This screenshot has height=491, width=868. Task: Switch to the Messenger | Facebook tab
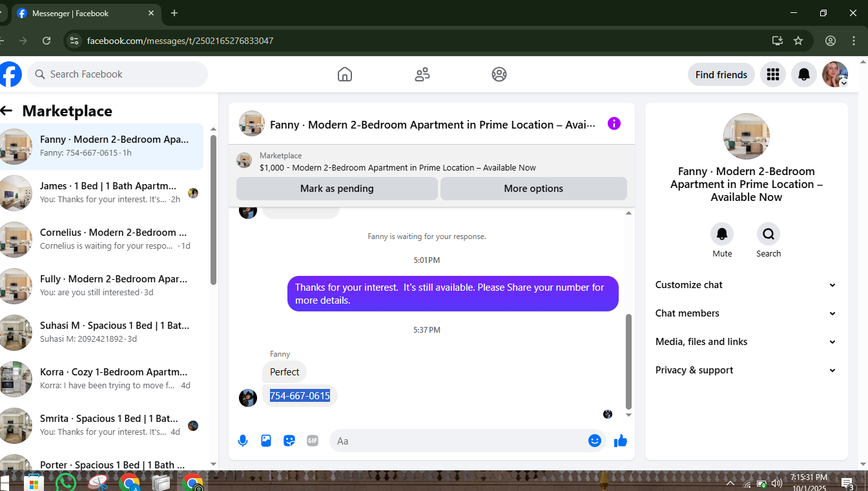coord(87,13)
